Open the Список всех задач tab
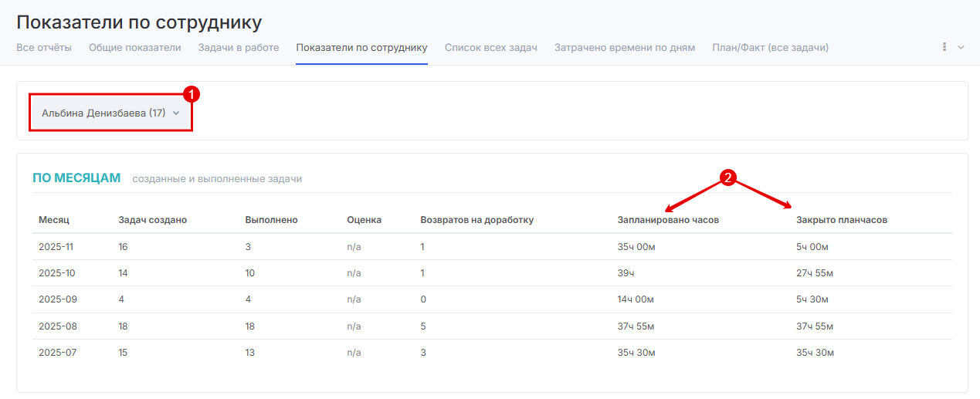The height and width of the screenshot is (399, 980). (490, 48)
